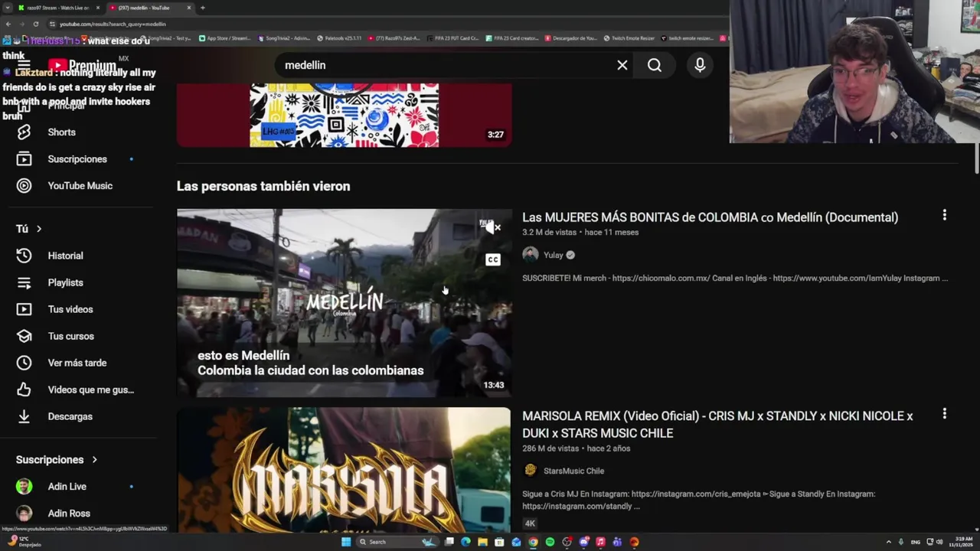Screen dimensions: 980x551
Task: Open the Twitch Emote Resizer bookmark
Action: click(x=629, y=38)
